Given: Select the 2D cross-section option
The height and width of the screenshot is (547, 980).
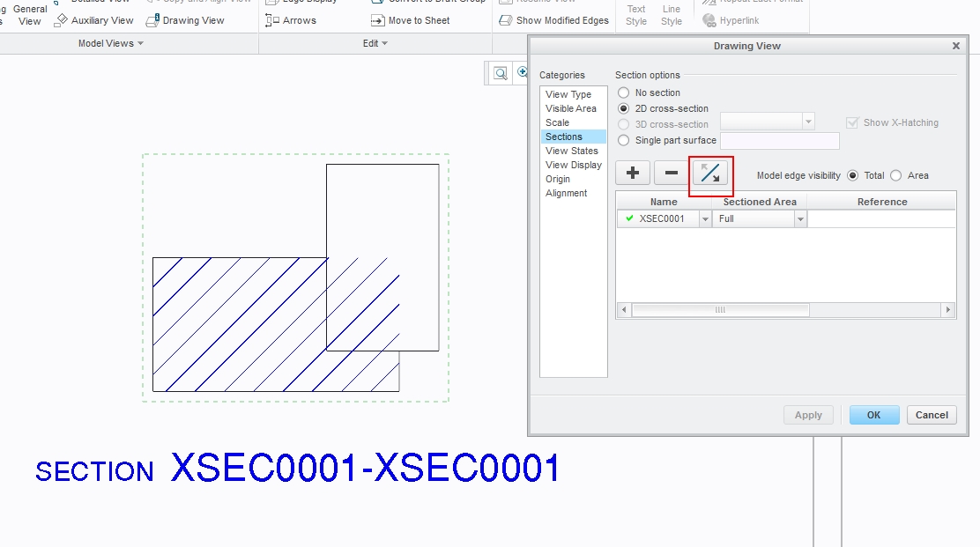Looking at the screenshot, I should pos(623,108).
